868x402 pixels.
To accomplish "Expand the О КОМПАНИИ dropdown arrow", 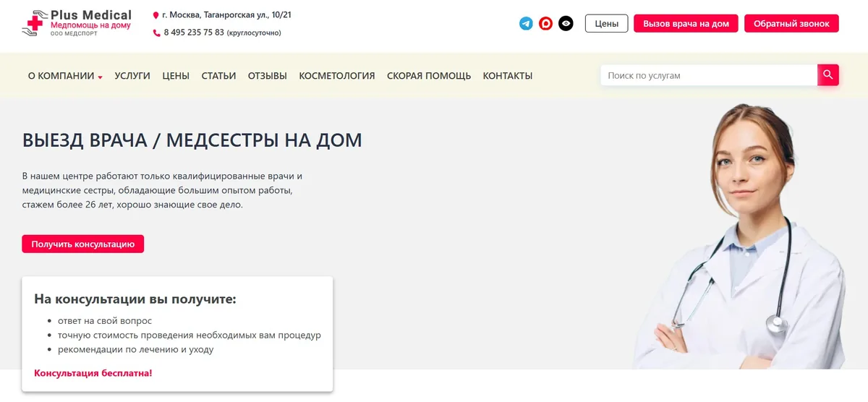I will 101,77.
